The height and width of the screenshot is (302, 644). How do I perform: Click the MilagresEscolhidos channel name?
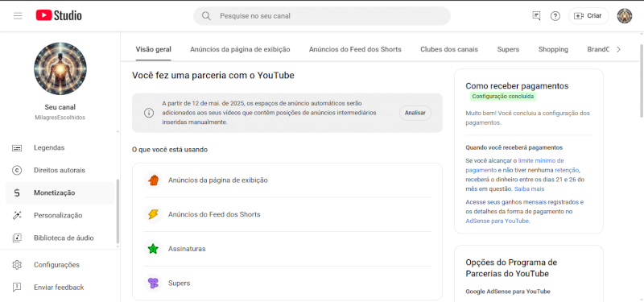point(60,118)
